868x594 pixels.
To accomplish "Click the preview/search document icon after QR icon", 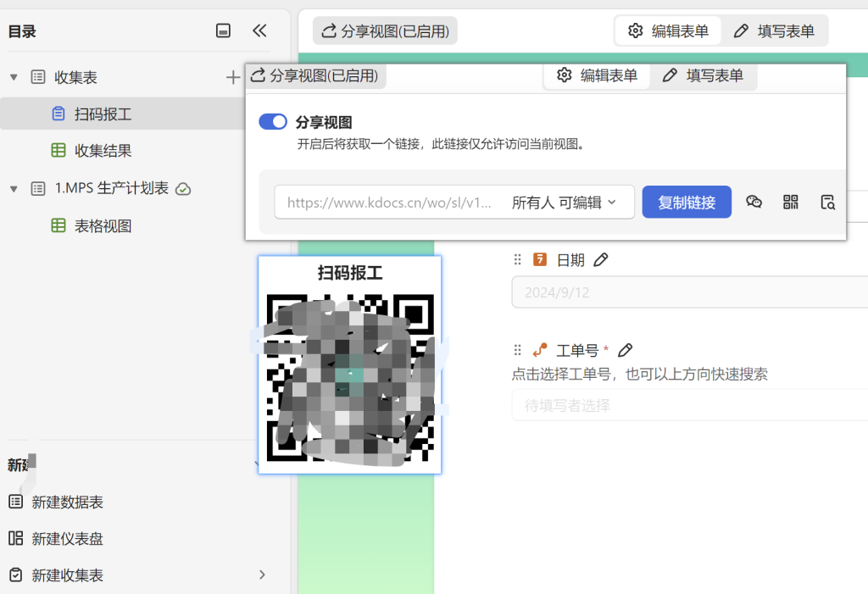I will pos(827,202).
